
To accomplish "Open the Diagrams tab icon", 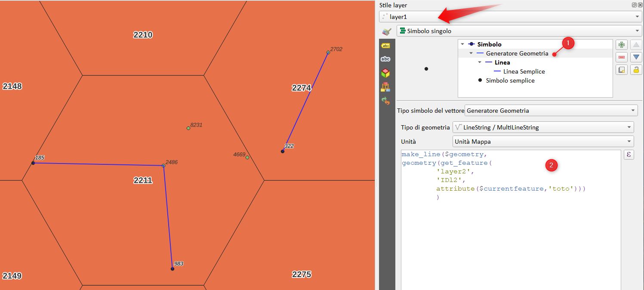I will pyautogui.click(x=385, y=87).
